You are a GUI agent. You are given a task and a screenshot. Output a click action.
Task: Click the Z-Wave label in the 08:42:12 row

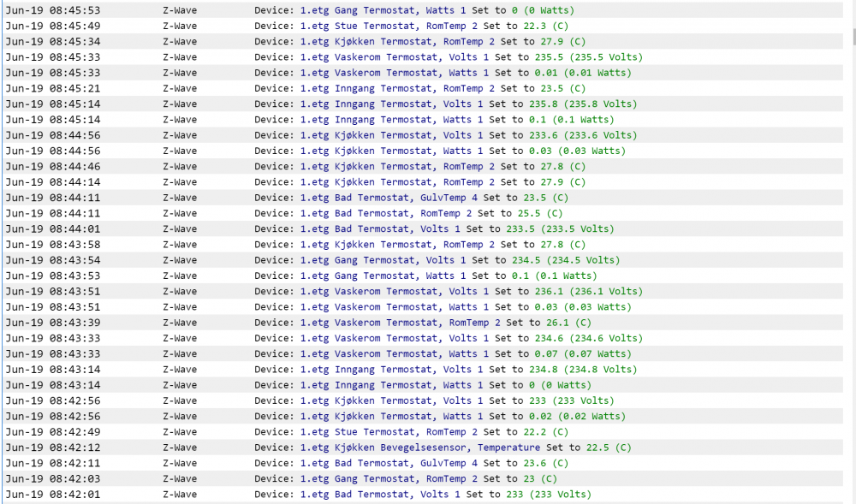[180, 448]
